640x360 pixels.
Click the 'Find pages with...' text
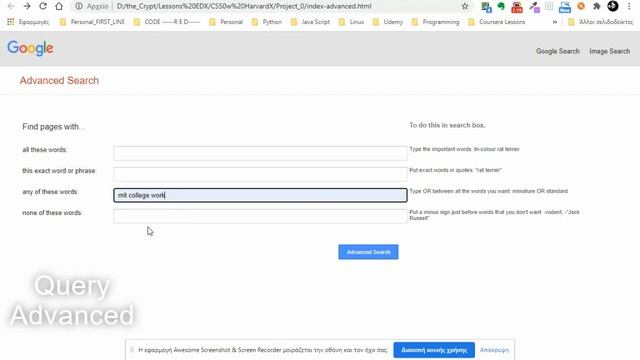click(53, 127)
